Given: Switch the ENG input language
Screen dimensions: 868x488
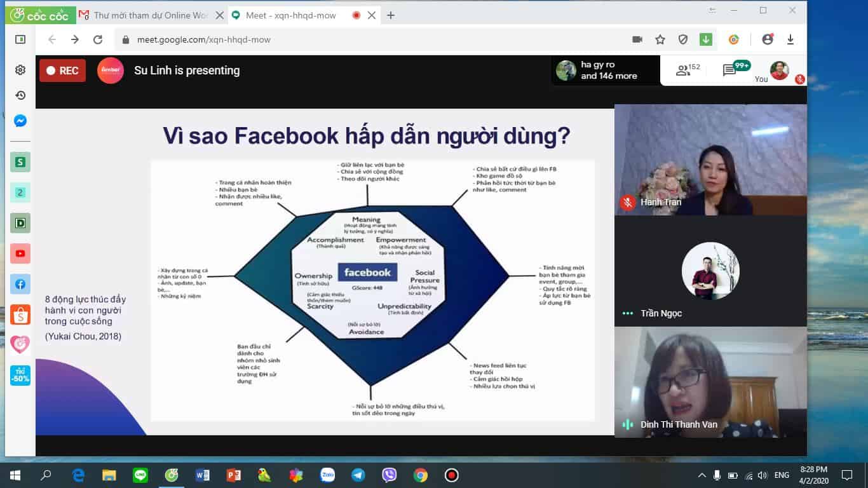Looking at the screenshot, I should pyautogui.click(x=782, y=475).
